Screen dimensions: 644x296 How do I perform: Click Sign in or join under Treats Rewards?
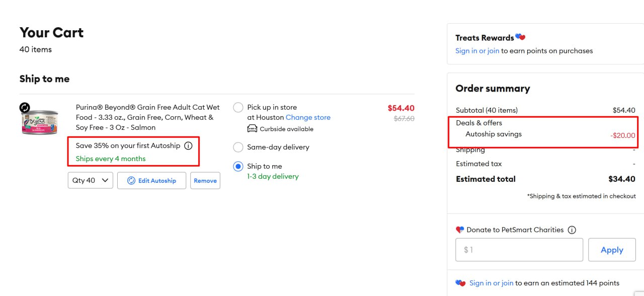(x=477, y=51)
